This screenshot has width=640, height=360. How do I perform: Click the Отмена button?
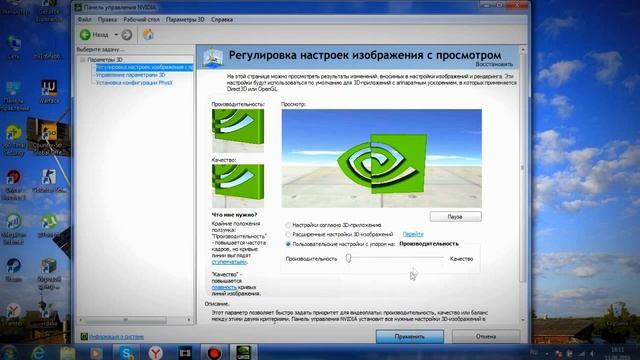[x=486, y=337]
